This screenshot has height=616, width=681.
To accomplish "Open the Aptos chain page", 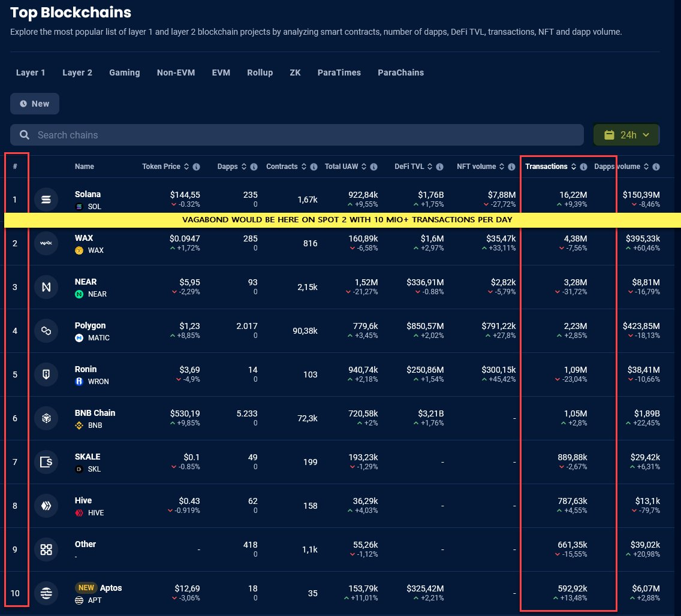I will [x=111, y=588].
